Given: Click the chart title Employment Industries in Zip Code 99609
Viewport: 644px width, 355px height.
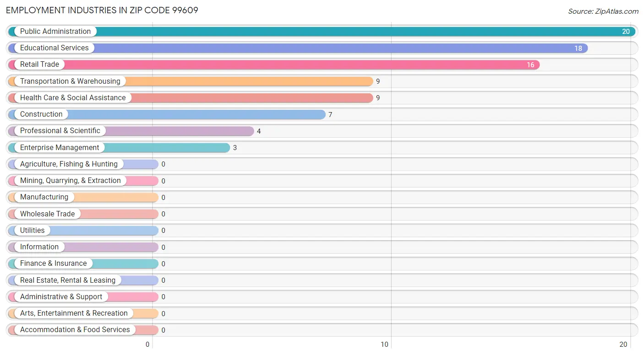Looking at the screenshot, I should (x=102, y=10).
